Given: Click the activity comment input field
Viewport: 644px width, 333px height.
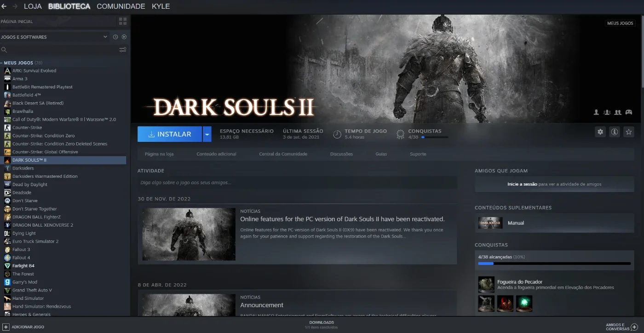Looking at the screenshot, I should [x=297, y=183].
